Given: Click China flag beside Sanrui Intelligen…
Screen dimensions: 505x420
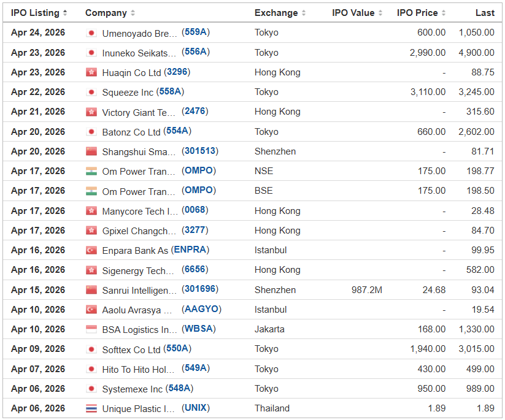Looking at the screenshot, I should coord(91,289).
